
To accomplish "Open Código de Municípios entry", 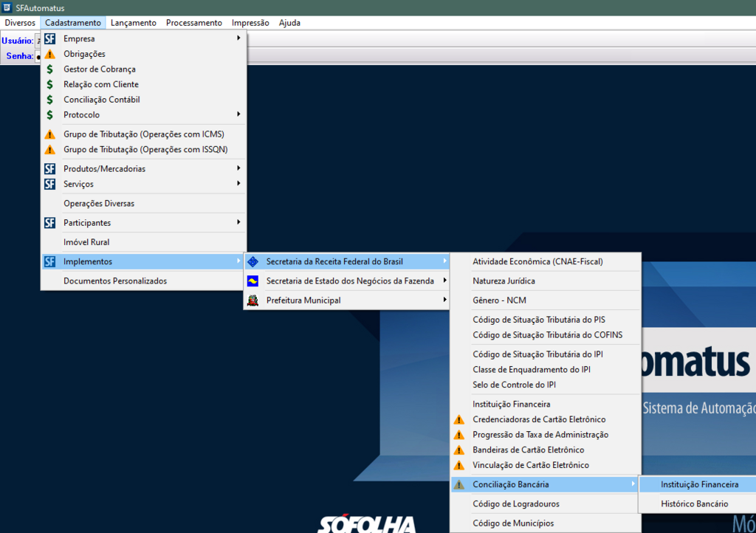I will pos(513,523).
